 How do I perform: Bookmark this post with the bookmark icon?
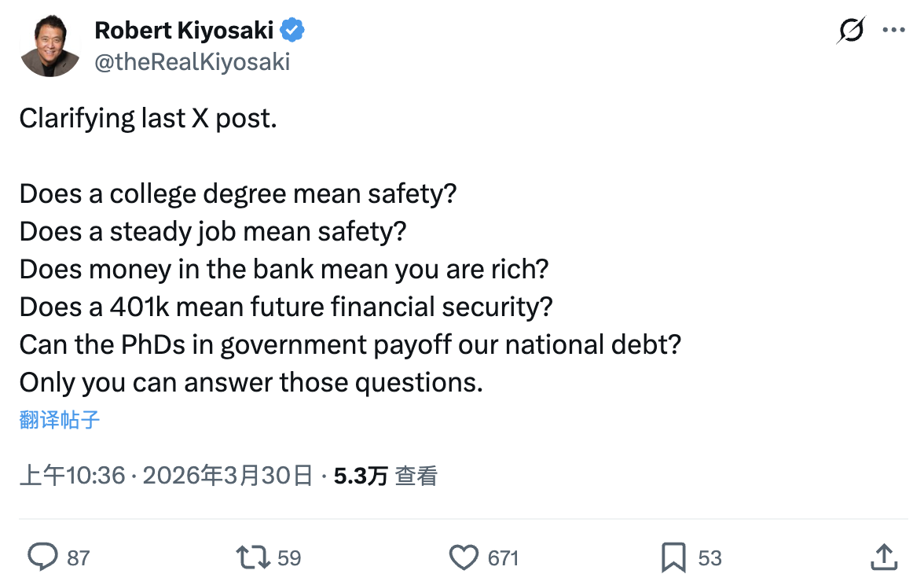pyautogui.click(x=673, y=557)
